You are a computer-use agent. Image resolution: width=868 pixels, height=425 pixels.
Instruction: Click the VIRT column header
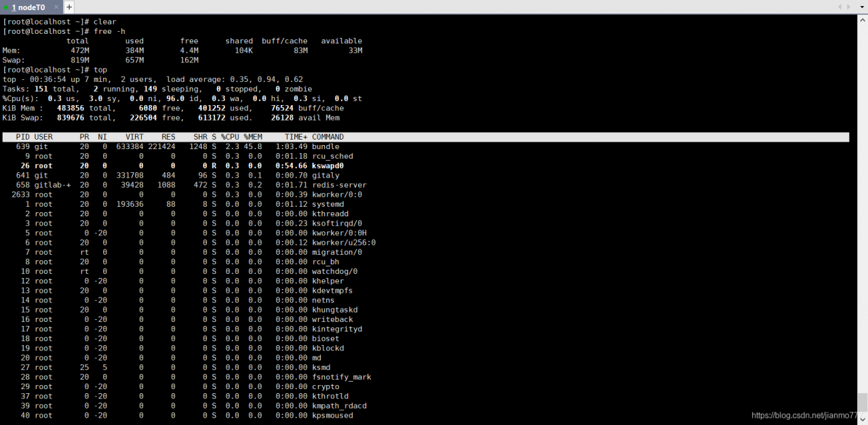pos(134,137)
